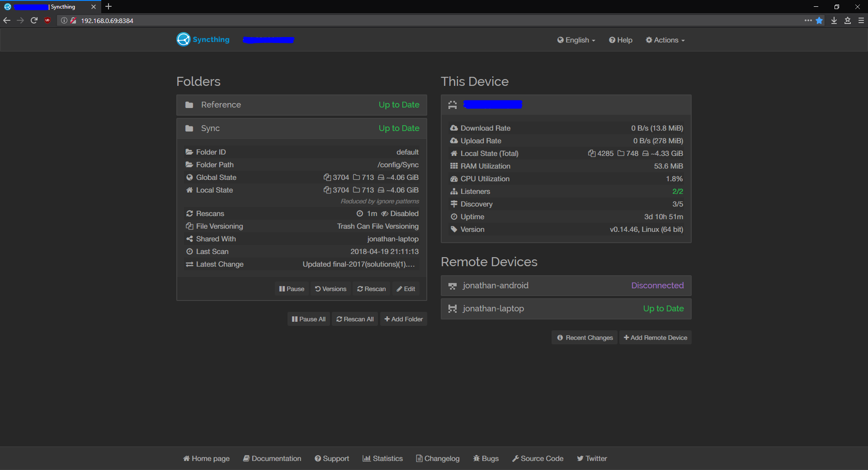
Task: Click the Local State (Total) home icon
Action: click(454, 154)
